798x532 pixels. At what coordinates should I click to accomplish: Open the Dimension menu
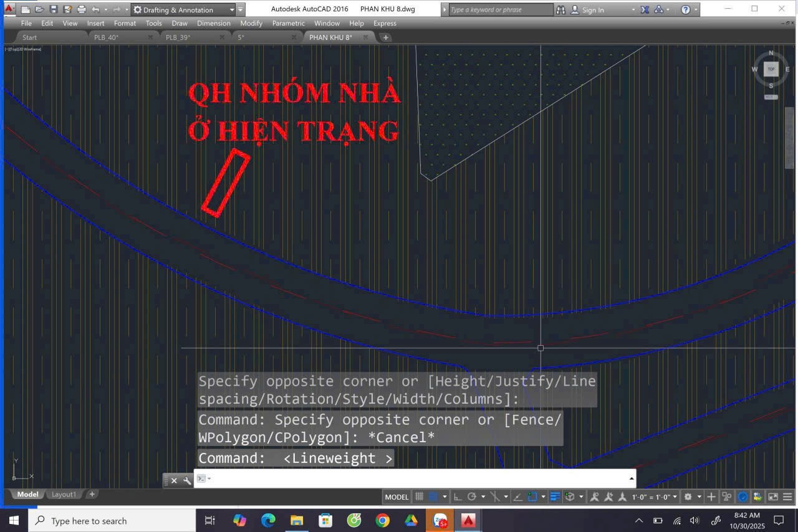pyautogui.click(x=214, y=23)
